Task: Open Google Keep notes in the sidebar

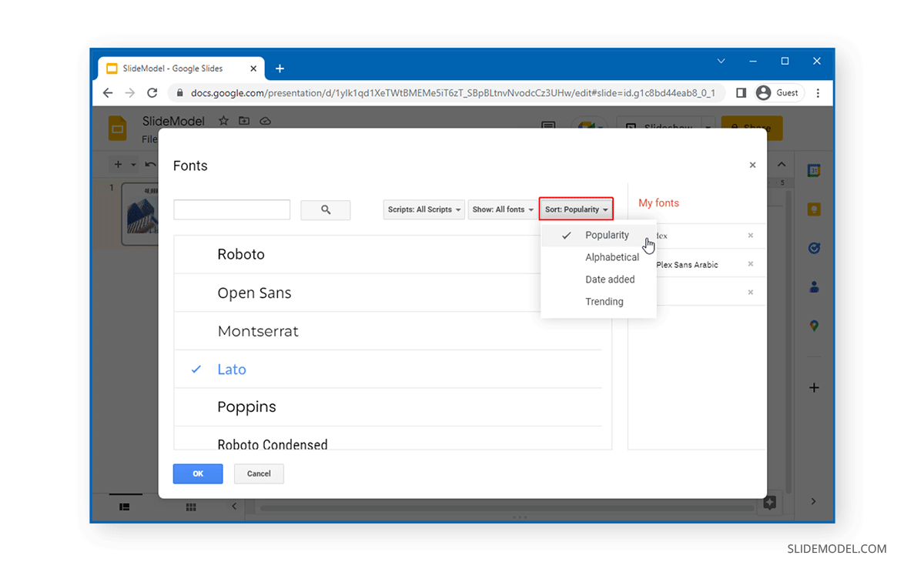Action: 814,209
